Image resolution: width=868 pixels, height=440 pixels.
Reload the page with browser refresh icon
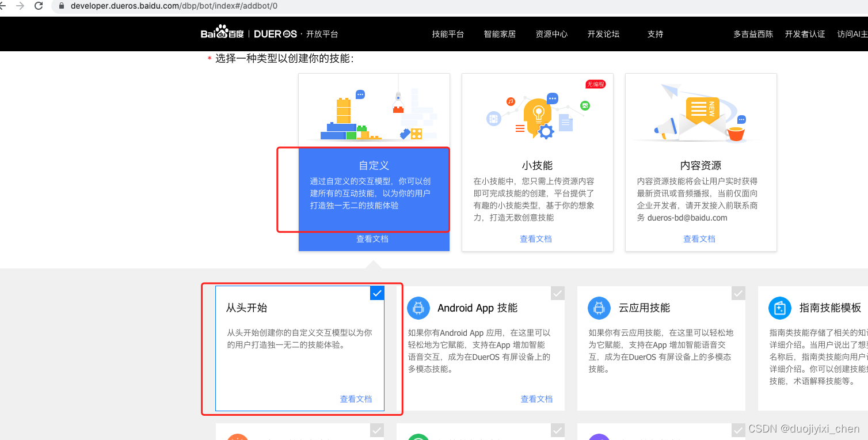(39, 6)
